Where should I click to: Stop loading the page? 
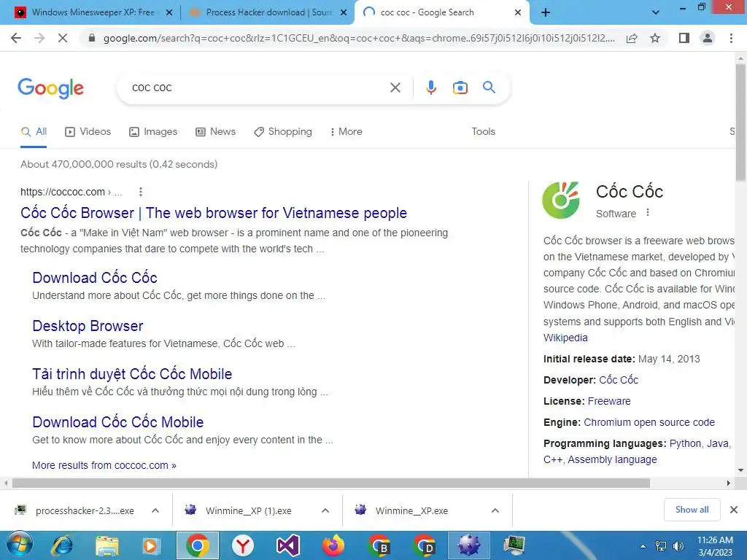[x=63, y=38]
